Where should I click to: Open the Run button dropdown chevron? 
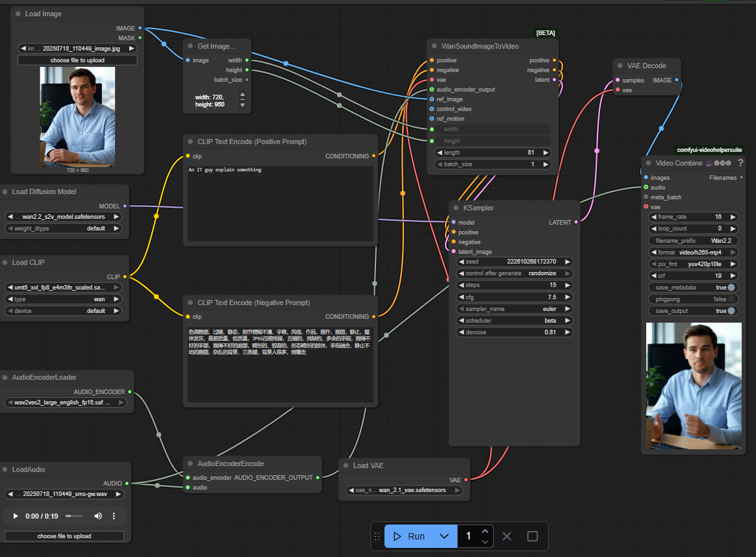444,536
